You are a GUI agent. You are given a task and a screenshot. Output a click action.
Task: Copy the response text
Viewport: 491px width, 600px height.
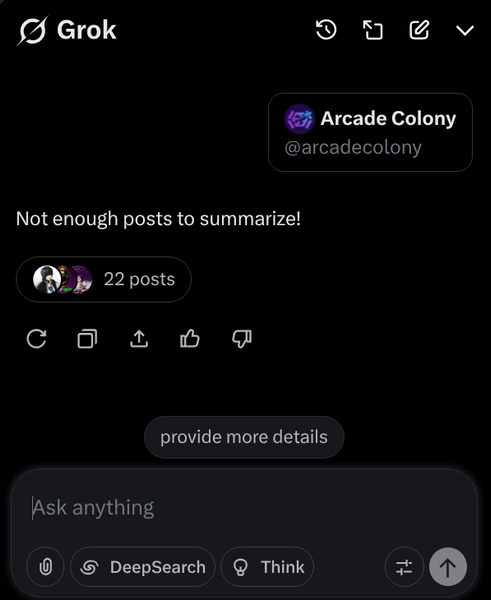click(x=87, y=339)
